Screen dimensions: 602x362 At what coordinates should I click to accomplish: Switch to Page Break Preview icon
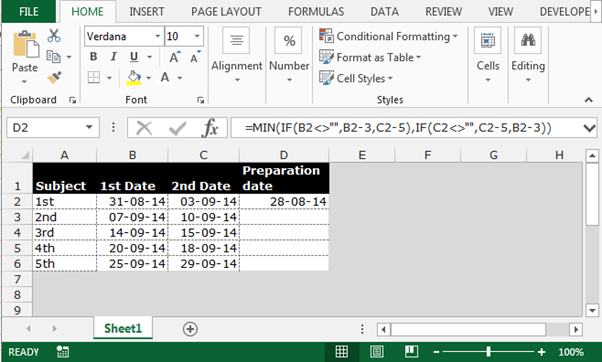(411, 352)
